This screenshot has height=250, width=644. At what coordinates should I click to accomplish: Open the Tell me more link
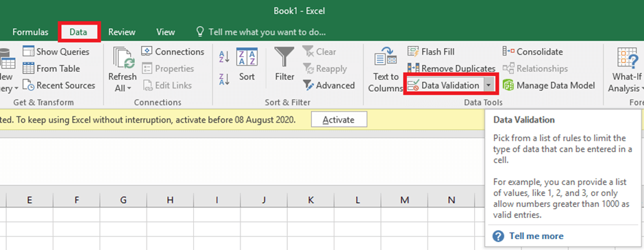529,236
